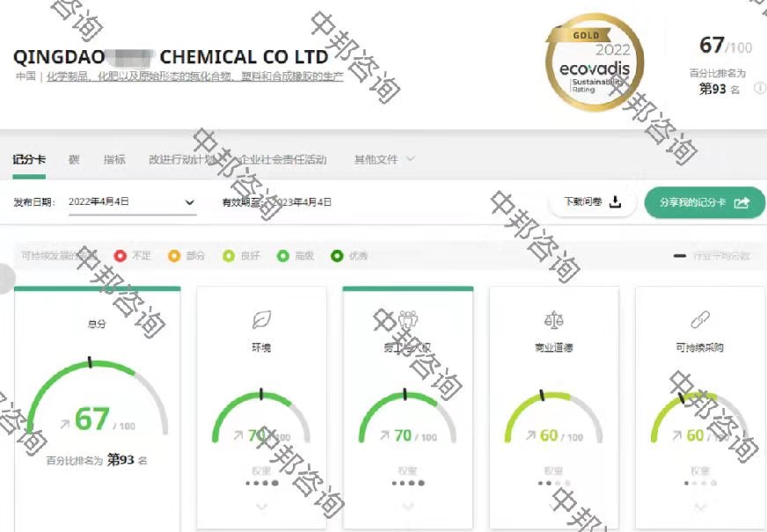The height and width of the screenshot is (532, 767).
Task: Click the people icon on the labor rights card
Action: [408, 319]
